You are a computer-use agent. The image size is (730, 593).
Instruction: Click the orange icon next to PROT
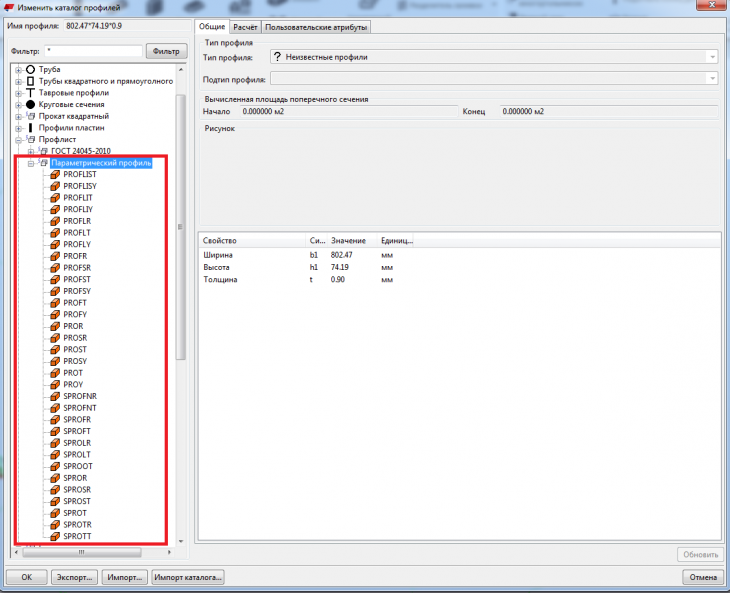pos(55,373)
